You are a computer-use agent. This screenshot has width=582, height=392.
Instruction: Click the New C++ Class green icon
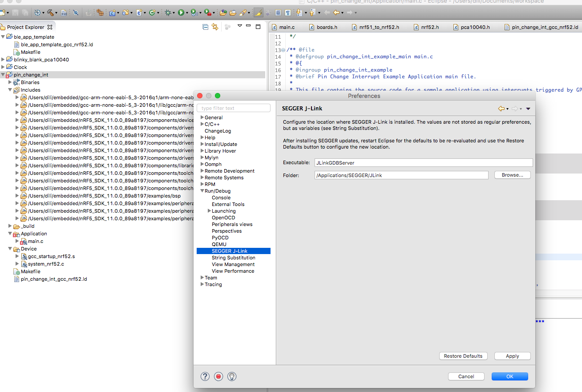[152, 13]
